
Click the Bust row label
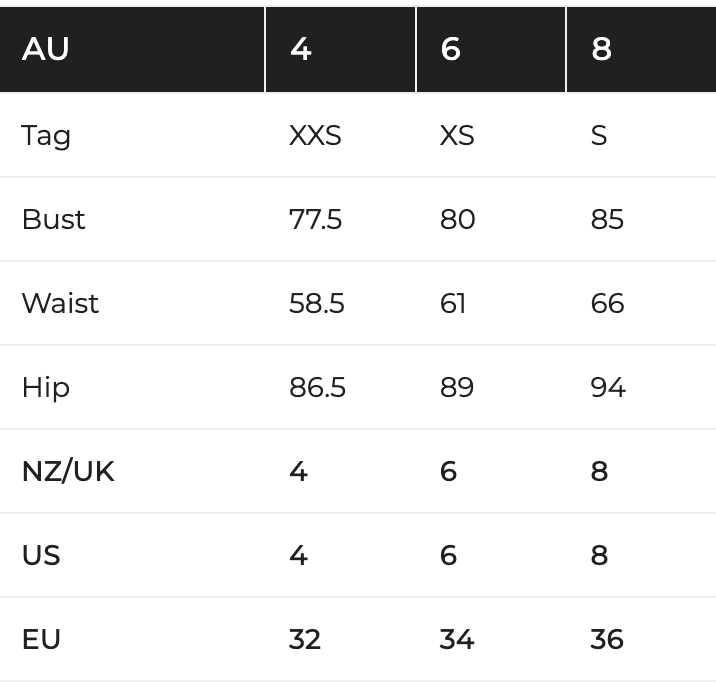pos(53,220)
